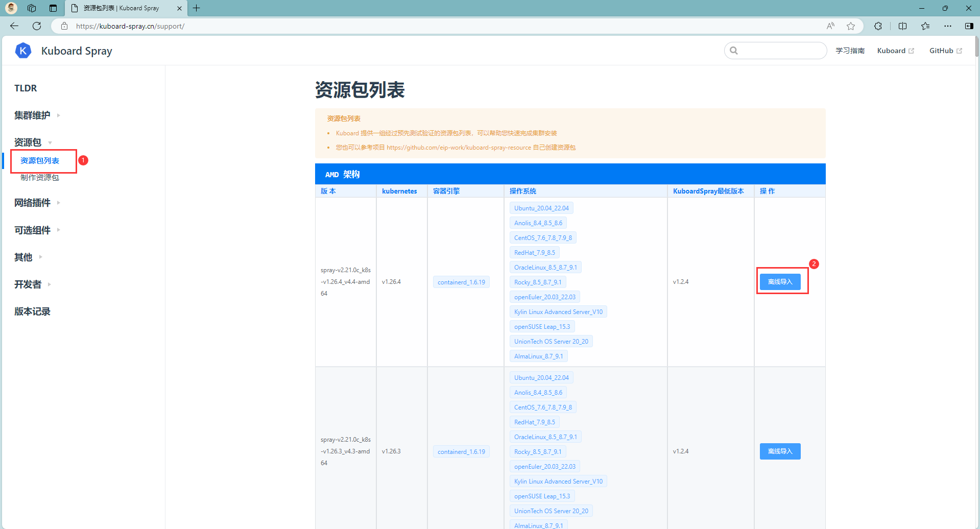Click 离线导入 for v1.26.4 package
Image resolution: width=980 pixels, height=529 pixels.
(x=780, y=282)
